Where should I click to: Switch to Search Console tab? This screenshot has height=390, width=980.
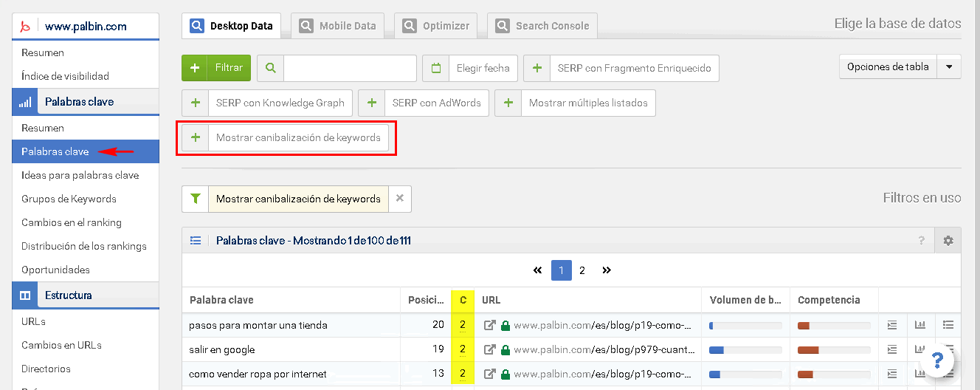(542, 26)
